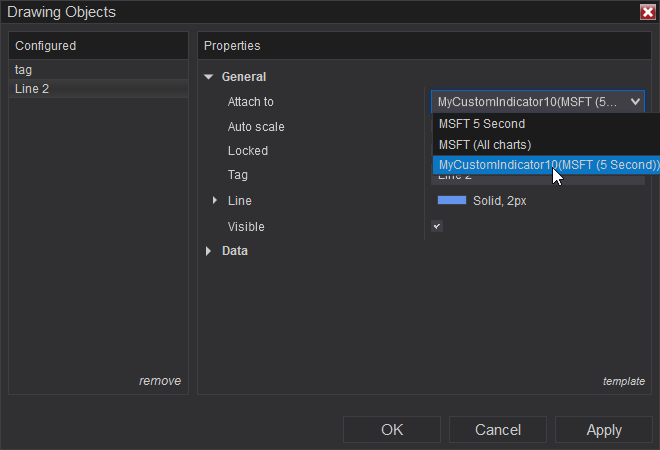The image size is (660, 450).
Task: Select 'tag' in Configured list
Action: 24,70
